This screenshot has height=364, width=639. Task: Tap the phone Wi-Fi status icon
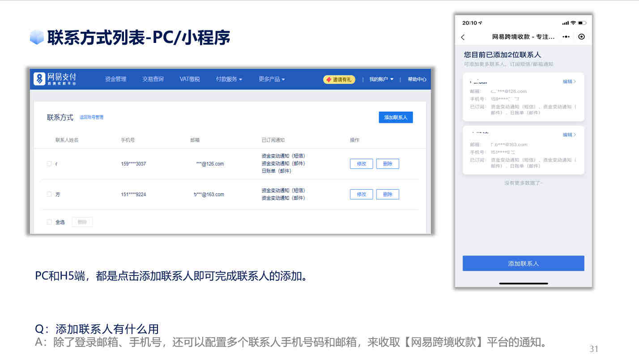tap(573, 23)
